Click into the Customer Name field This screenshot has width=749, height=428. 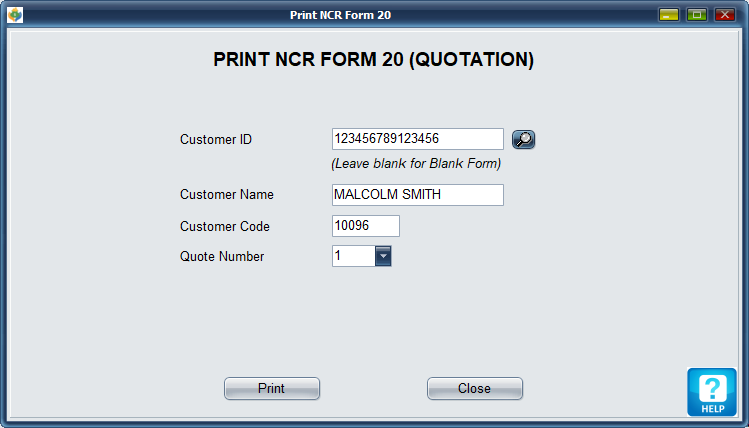(417, 195)
